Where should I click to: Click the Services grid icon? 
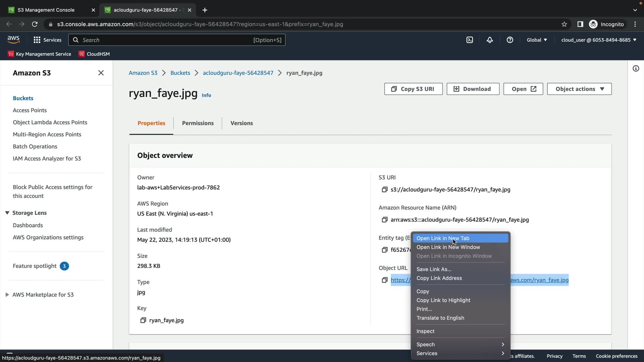point(37,40)
